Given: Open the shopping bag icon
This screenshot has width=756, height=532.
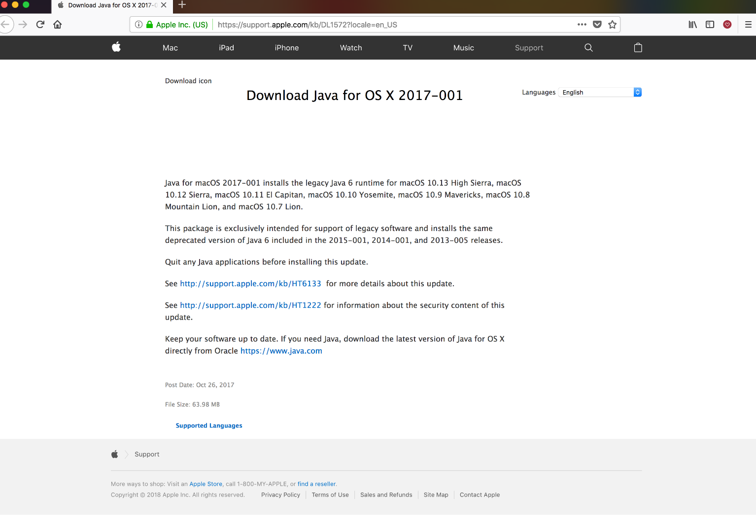Looking at the screenshot, I should coord(638,48).
